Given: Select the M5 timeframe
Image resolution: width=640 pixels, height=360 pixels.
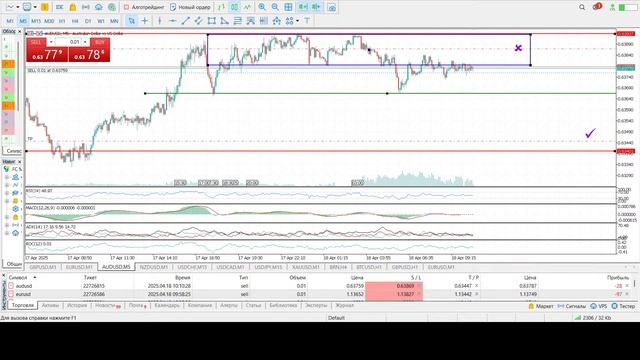Looking at the screenshot, I should 23,21.
